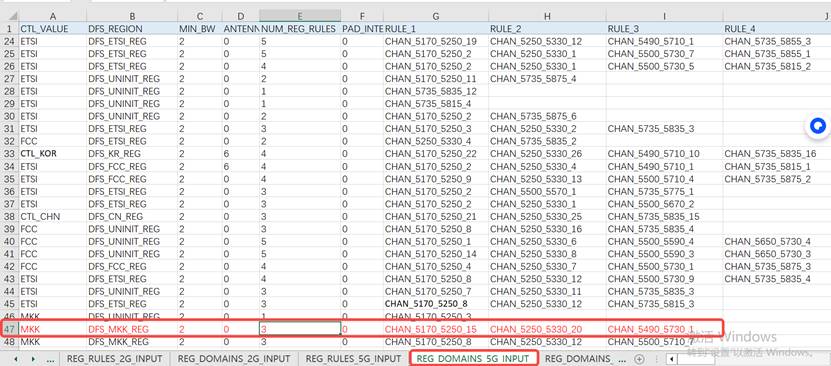This screenshot has width=831, height=366.
Task: Select row 33 header number
Action: click(9, 154)
